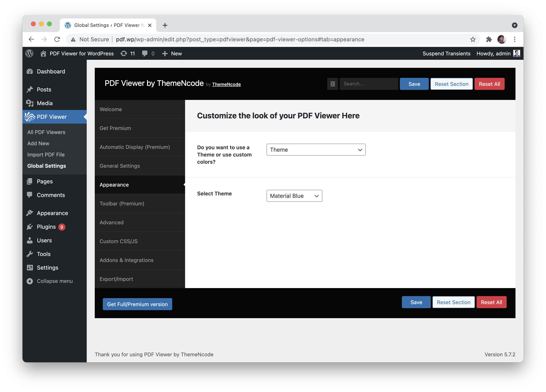Open Automatic Display (Premium) tab
Image resolution: width=546 pixels, height=392 pixels.
(140, 147)
